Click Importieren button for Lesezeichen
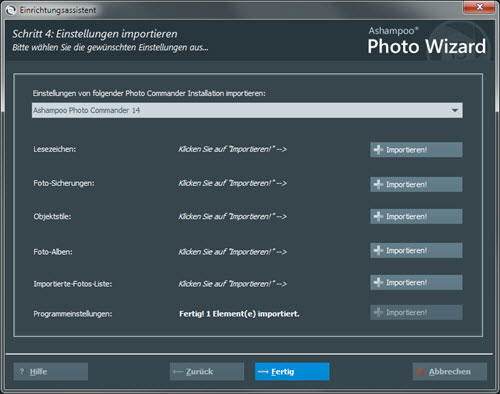The image size is (500, 394). pyautogui.click(x=416, y=150)
